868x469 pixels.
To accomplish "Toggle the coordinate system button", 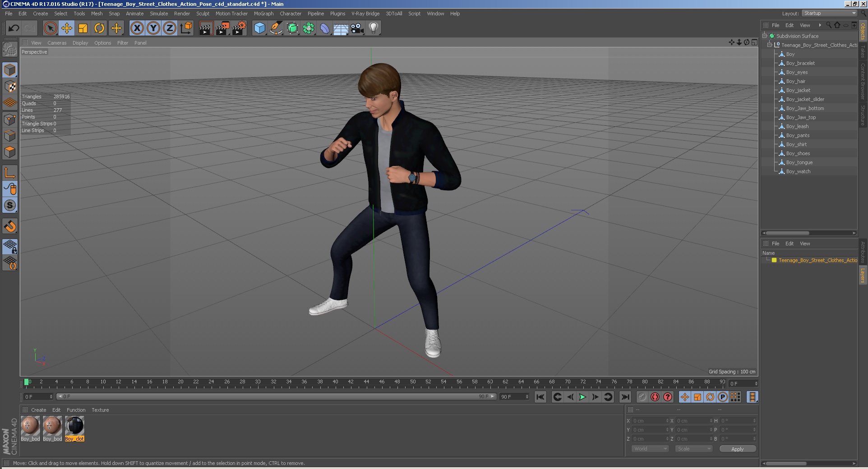I will click(186, 28).
